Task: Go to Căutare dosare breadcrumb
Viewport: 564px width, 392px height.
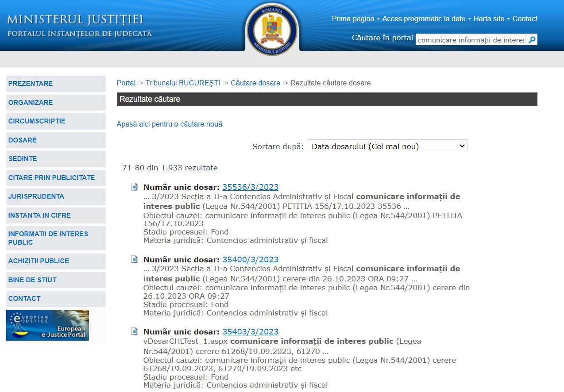Action: click(x=255, y=83)
